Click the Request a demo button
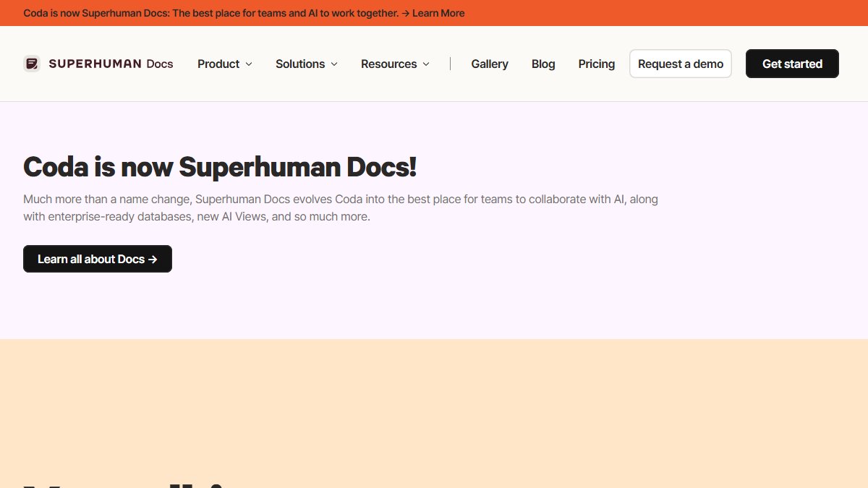Viewport: 868px width, 488px height. tap(681, 64)
